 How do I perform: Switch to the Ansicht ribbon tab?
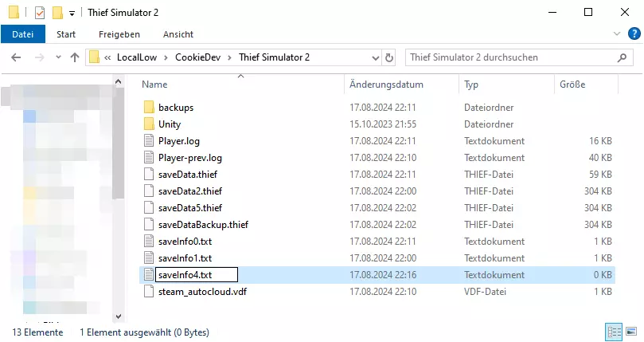tap(178, 34)
